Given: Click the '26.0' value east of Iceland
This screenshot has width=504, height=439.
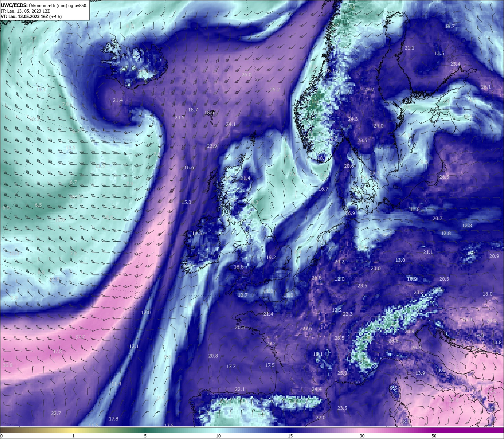Looking at the screenshot, I should 246,74.
